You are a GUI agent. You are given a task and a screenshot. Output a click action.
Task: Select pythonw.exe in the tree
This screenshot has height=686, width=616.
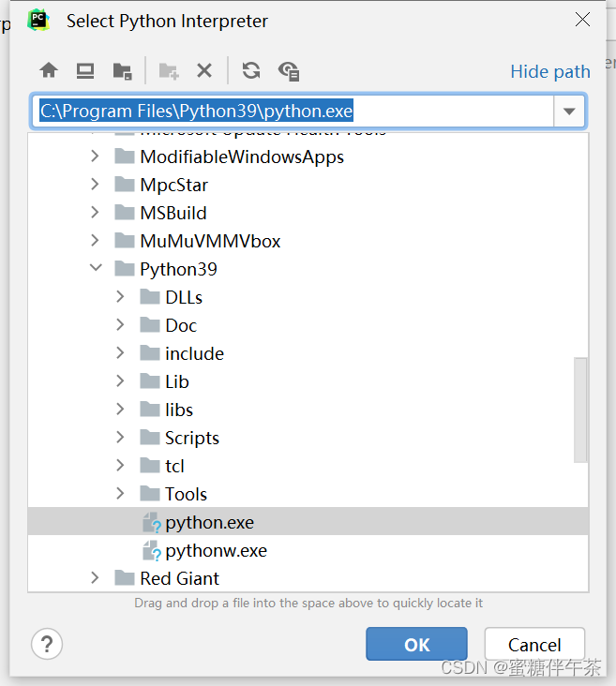(308, 550)
